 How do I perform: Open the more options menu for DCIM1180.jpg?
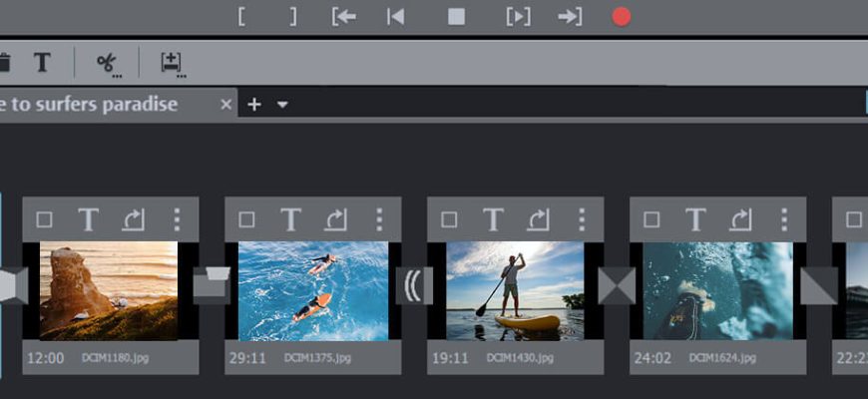coord(177,219)
